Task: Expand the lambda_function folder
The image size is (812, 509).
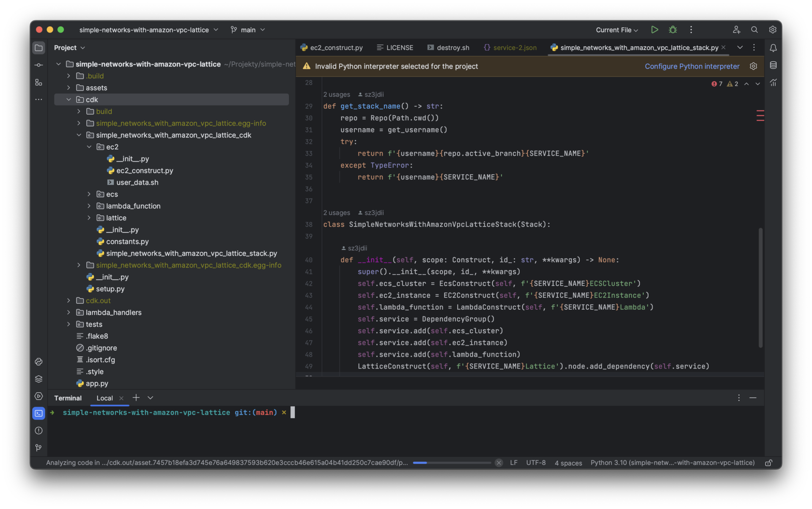Action: (89, 206)
